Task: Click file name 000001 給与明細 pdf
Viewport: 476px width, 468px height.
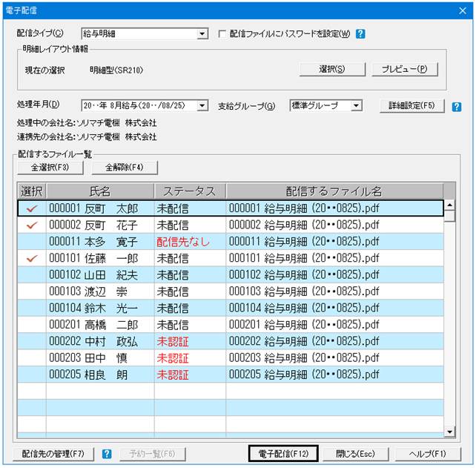Action: pyautogui.click(x=304, y=208)
